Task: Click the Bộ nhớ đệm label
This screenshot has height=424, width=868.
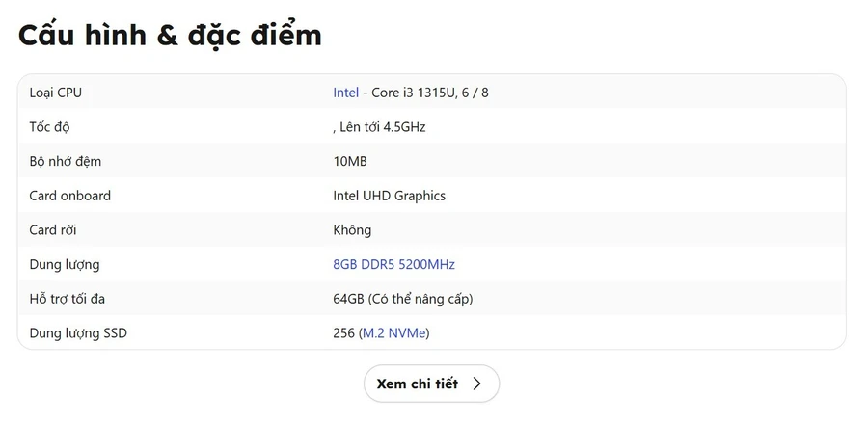Action: click(x=66, y=162)
